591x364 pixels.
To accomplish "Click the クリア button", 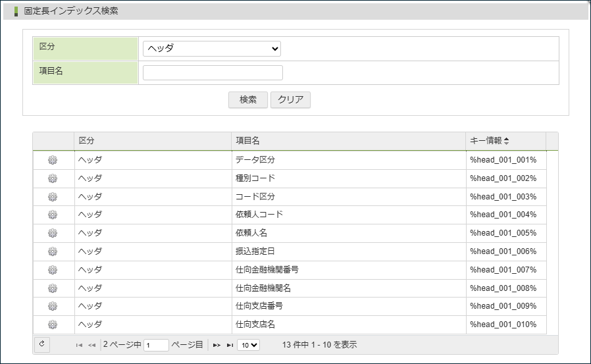I will pos(290,100).
